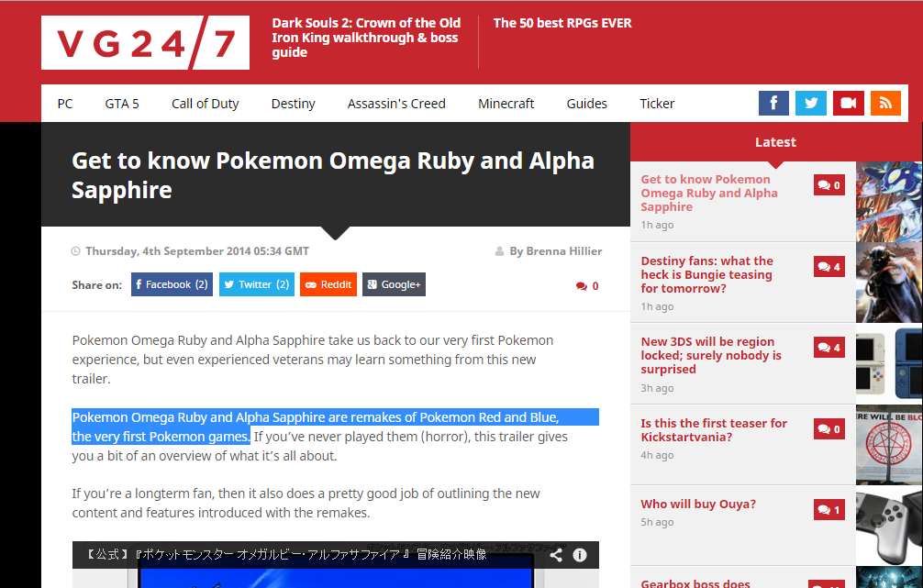Go to homepage via VG24/7 logo

point(145,43)
